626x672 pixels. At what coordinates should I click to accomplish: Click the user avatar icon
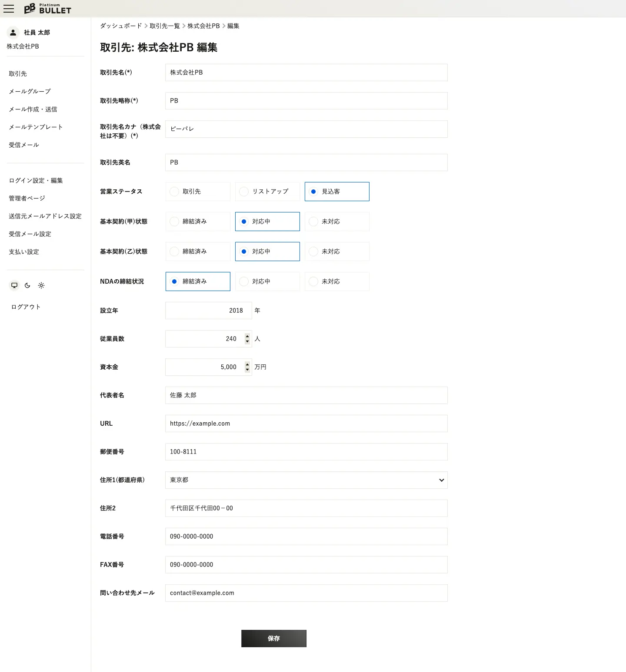tap(13, 33)
